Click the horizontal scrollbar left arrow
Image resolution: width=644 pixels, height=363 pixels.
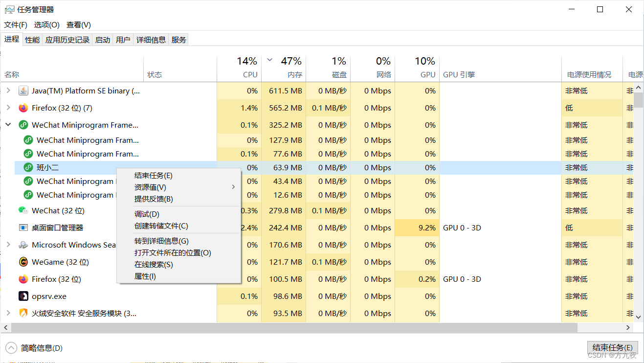click(5, 327)
